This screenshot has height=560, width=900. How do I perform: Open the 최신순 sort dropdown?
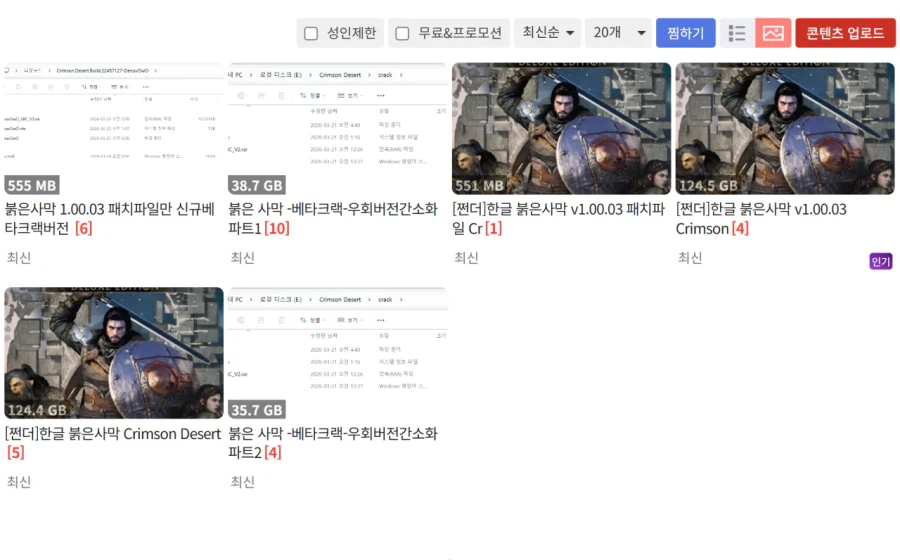(548, 33)
